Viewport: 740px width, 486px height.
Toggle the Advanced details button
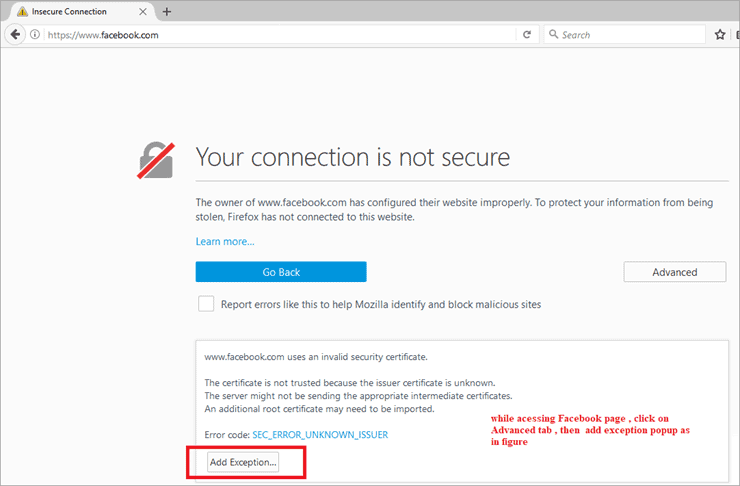coord(674,272)
